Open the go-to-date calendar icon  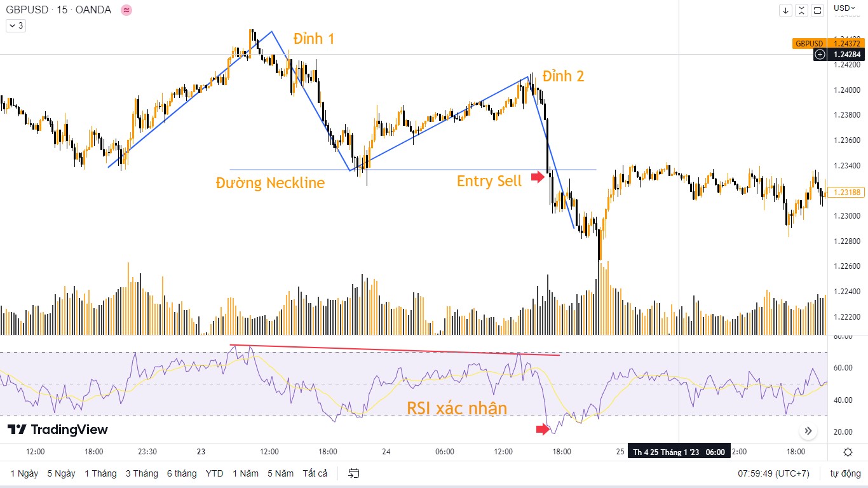coord(354,473)
